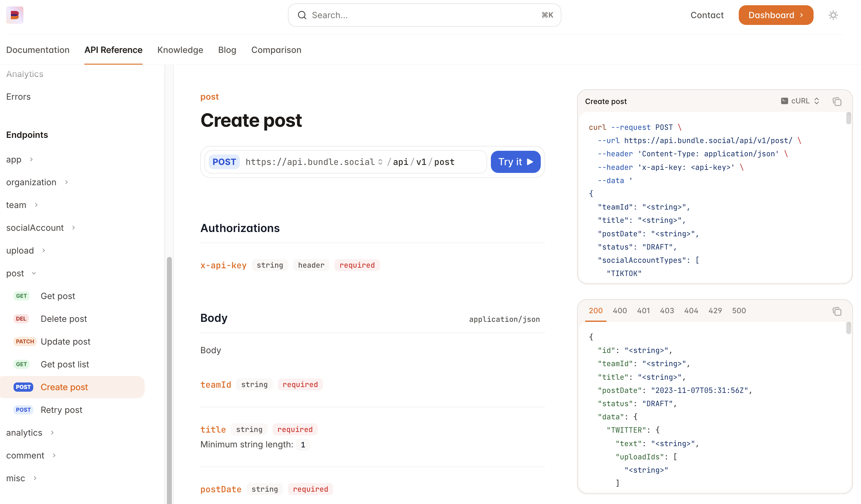
Task: Select the 401 response tab
Action: click(x=643, y=310)
